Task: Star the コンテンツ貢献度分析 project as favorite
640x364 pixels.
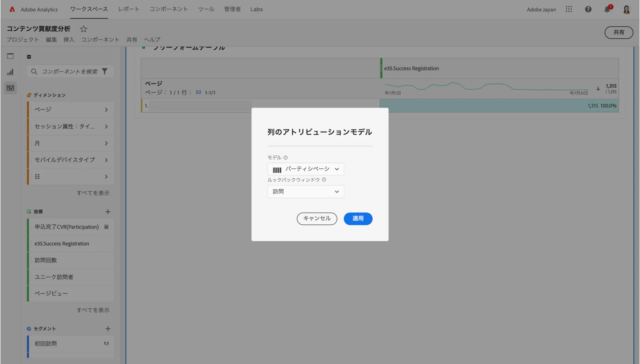Action: (84, 29)
